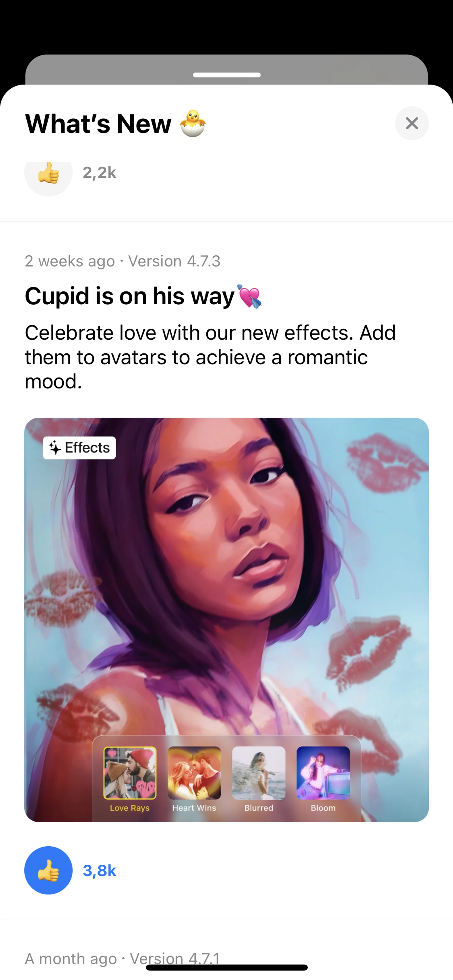Close the What's New sheet
Viewport: 453px width, 980px height.
[412, 123]
